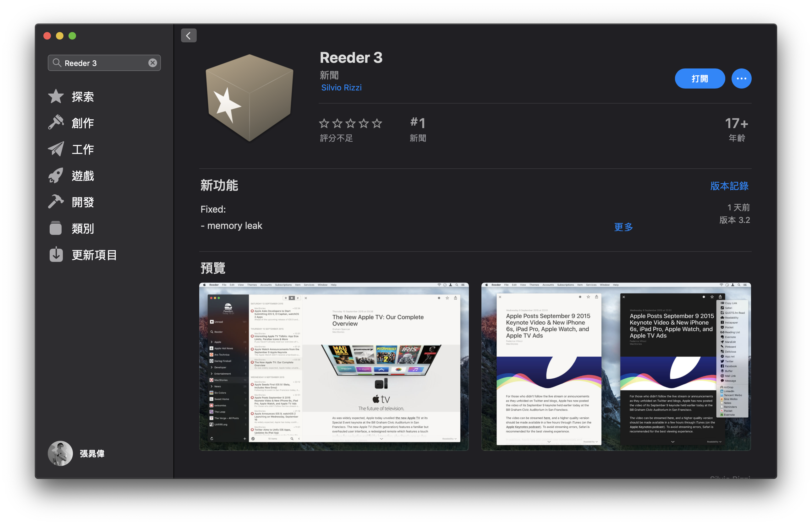Open the Silvio Rizzi developer link
This screenshot has height=525, width=812.
click(341, 88)
